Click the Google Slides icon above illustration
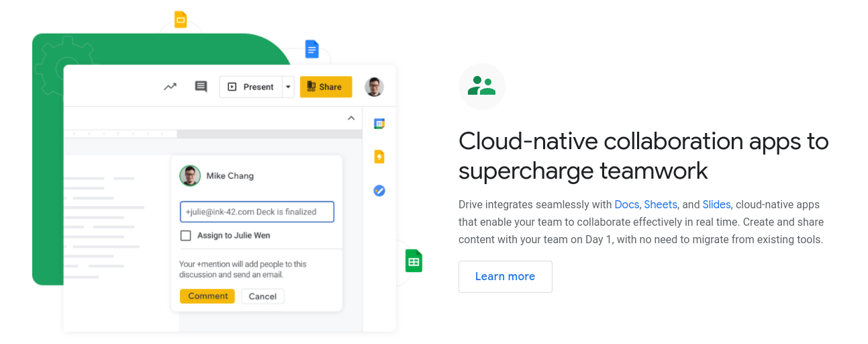The image size is (868, 344). 181,19
